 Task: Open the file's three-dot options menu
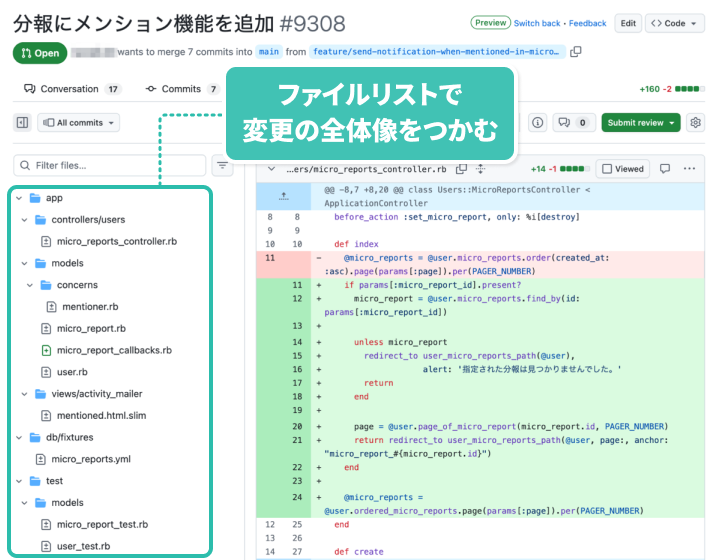click(x=689, y=169)
